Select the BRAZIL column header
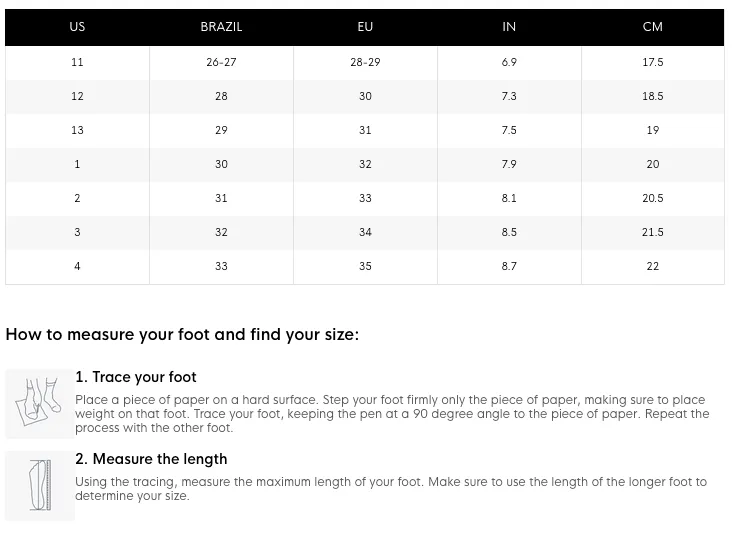This screenshot has width=738, height=539. (x=221, y=27)
